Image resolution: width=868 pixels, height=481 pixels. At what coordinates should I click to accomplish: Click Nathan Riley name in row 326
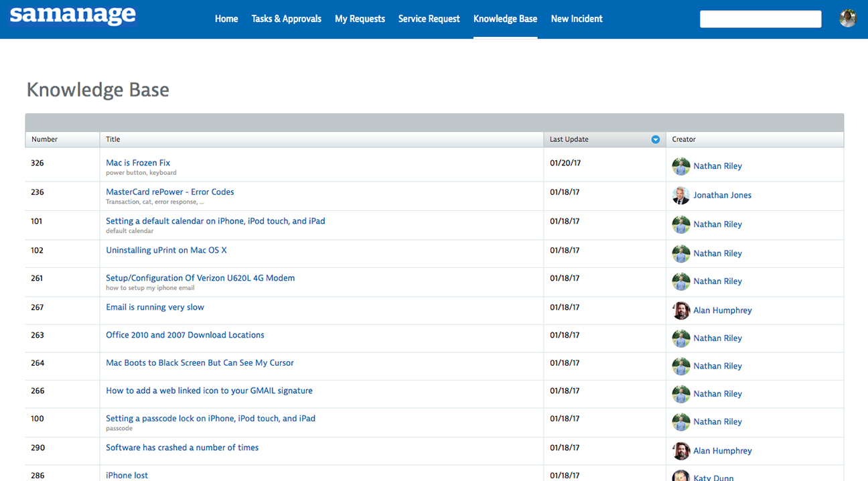click(x=718, y=166)
